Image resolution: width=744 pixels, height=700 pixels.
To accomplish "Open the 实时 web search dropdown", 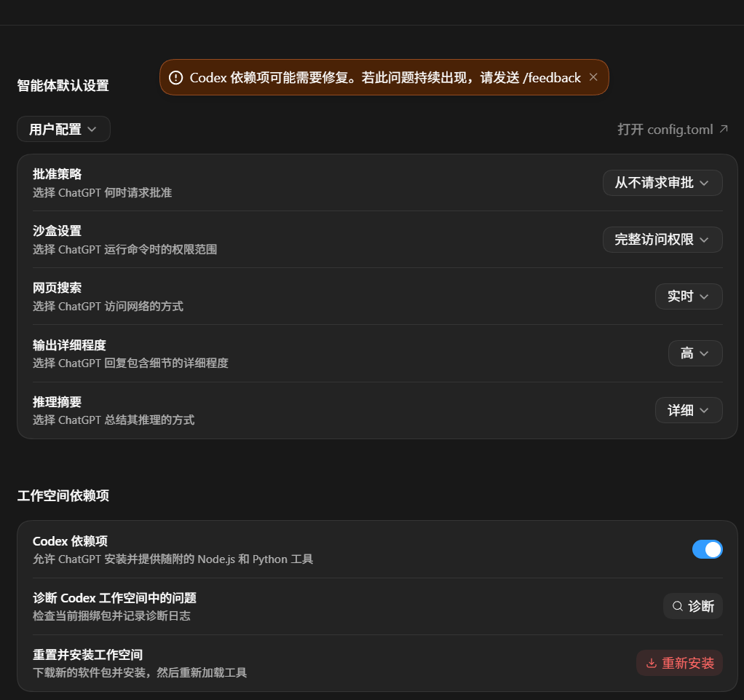I will [689, 296].
